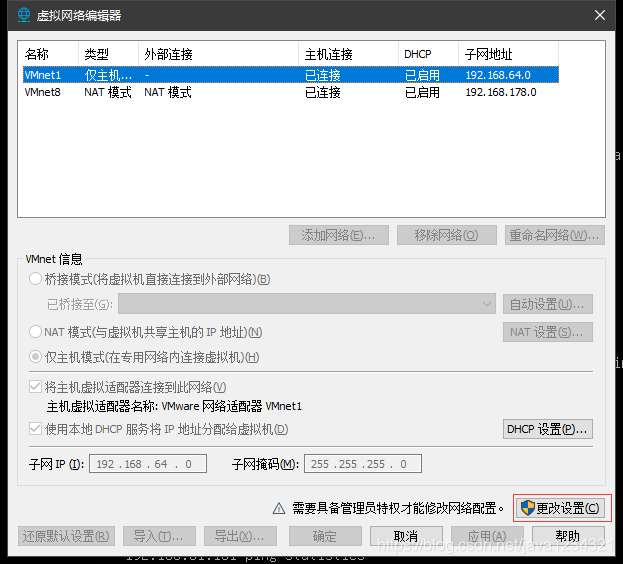Image resolution: width=623 pixels, height=564 pixels.
Task: Click the 自动设置(U)... button
Action: [548, 304]
